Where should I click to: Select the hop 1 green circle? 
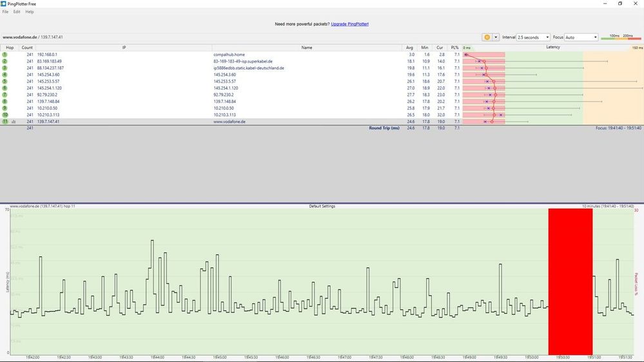(x=5, y=55)
